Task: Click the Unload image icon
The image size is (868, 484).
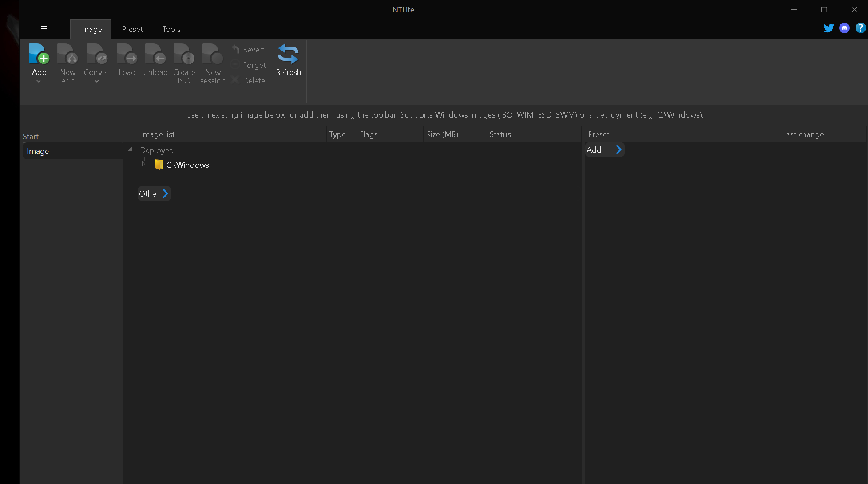Action: (155, 54)
